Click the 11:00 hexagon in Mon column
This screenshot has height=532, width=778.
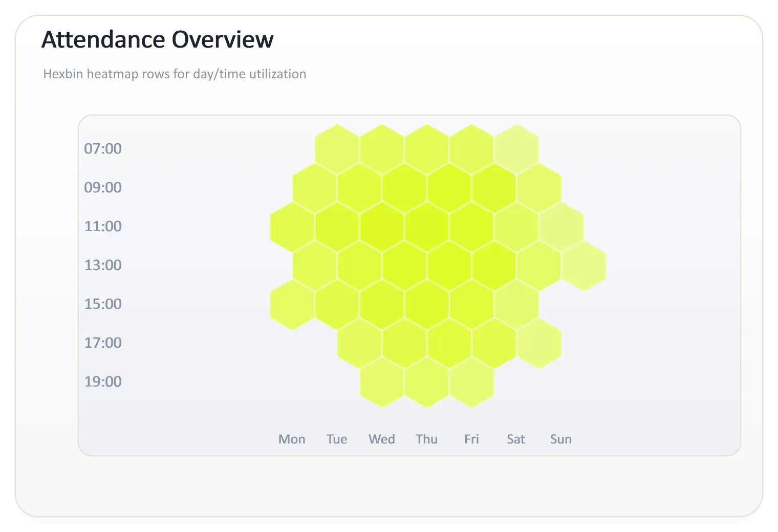coord(292,227)
